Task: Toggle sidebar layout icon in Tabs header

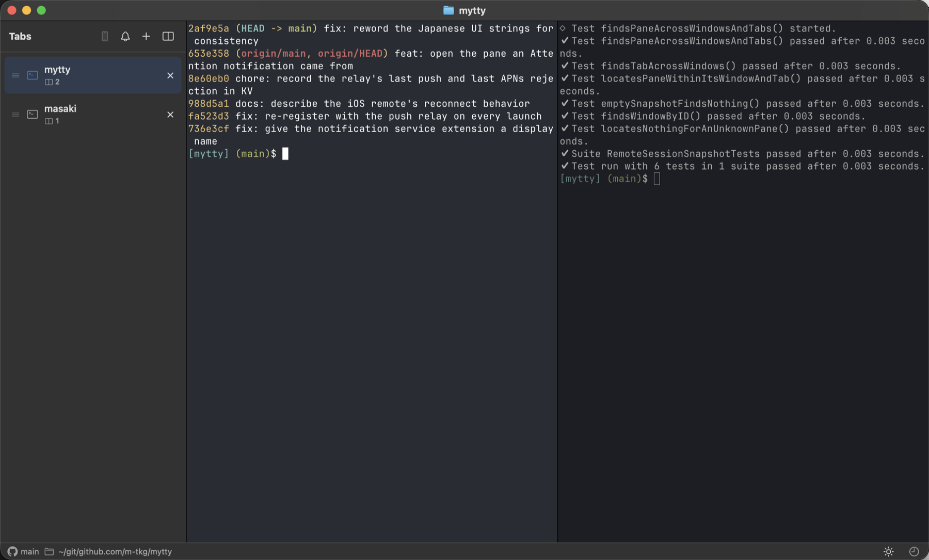Action: (168, 36)
